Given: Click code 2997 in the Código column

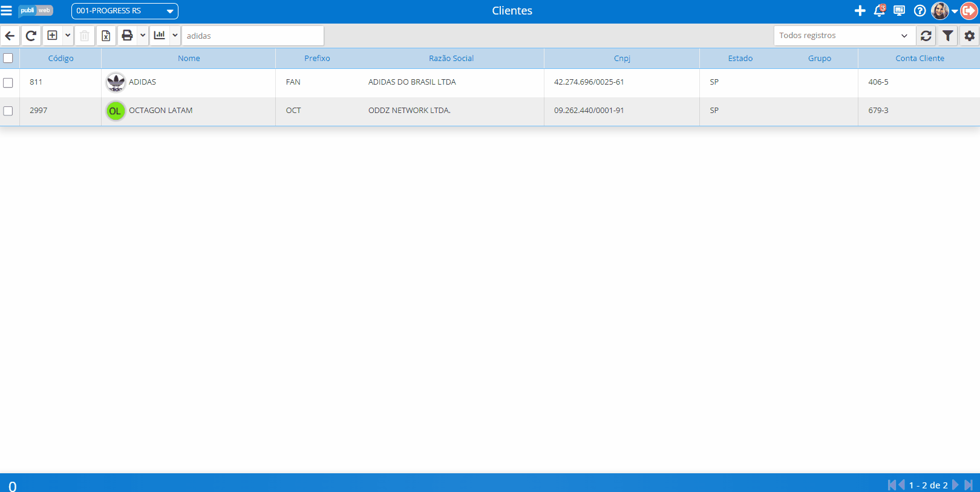Looking at the screenshot, I should point(38,111).
